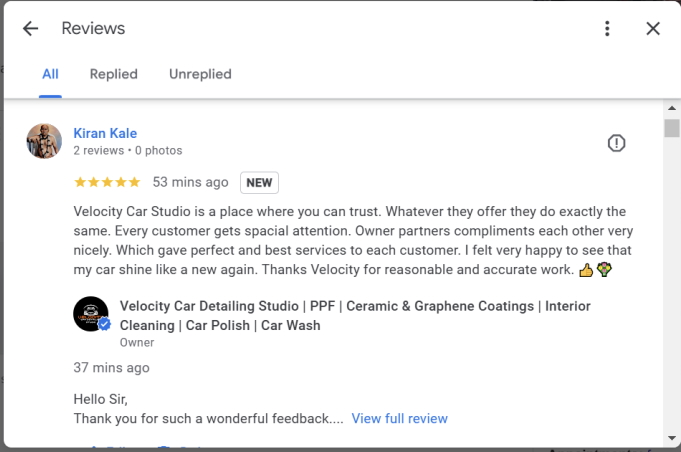
Task: Open the three-dot more options menu
Action: coord(607,28)
